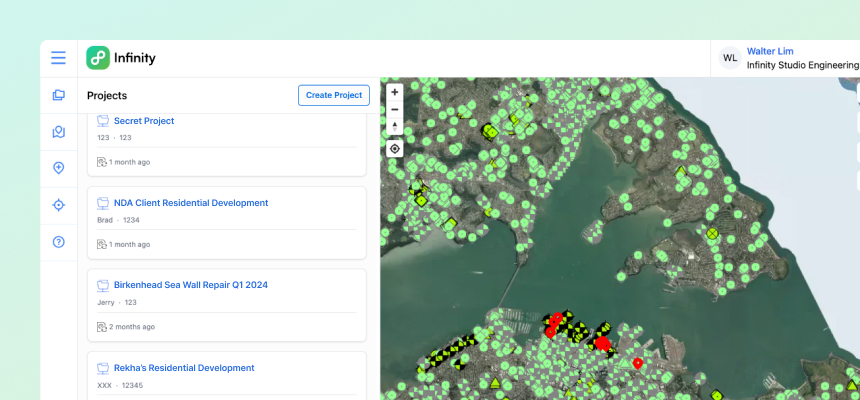Select the crosshair target sidebar icon

(59, 205)
